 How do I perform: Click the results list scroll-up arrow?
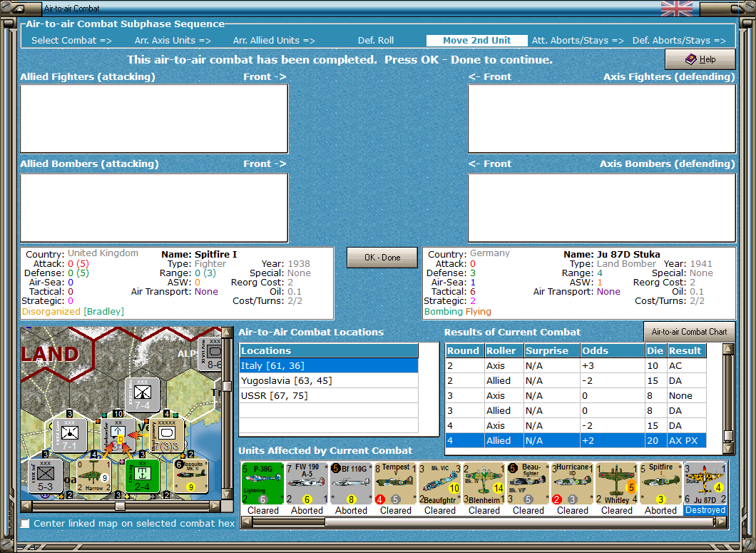728,349
